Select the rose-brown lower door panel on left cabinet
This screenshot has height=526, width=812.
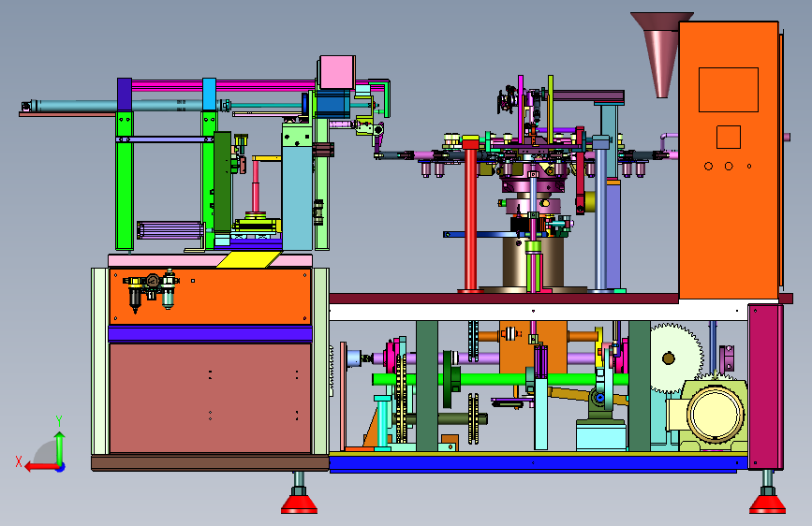click(210, 398)
